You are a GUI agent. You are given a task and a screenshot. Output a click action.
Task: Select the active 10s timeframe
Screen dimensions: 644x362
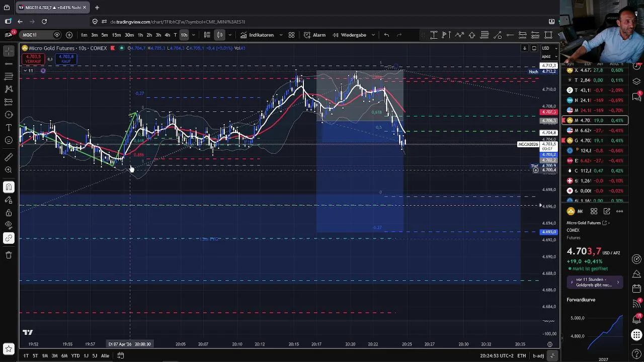click(184, 35)
